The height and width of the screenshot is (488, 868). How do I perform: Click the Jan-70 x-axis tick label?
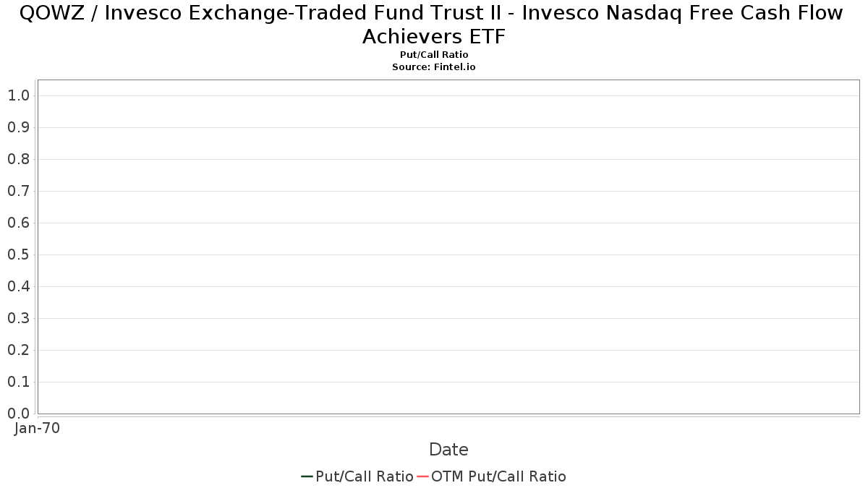[38, 428]
